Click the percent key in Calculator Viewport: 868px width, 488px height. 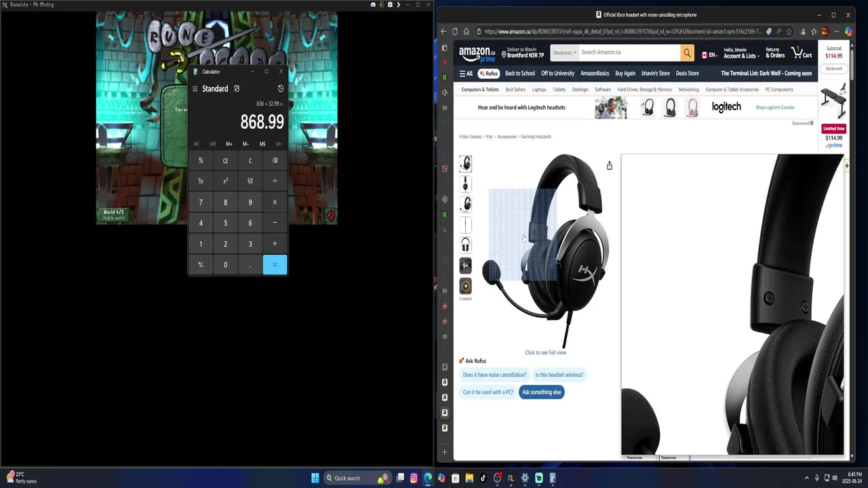[201, 161]
